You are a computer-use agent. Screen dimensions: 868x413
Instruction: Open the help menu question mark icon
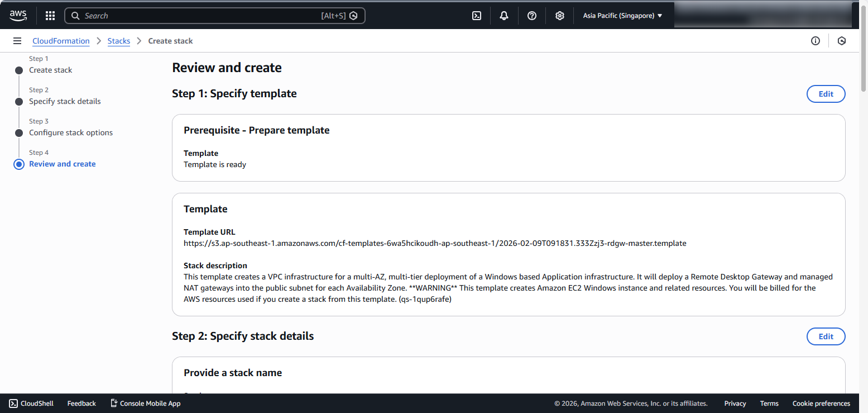coord(531,15)
